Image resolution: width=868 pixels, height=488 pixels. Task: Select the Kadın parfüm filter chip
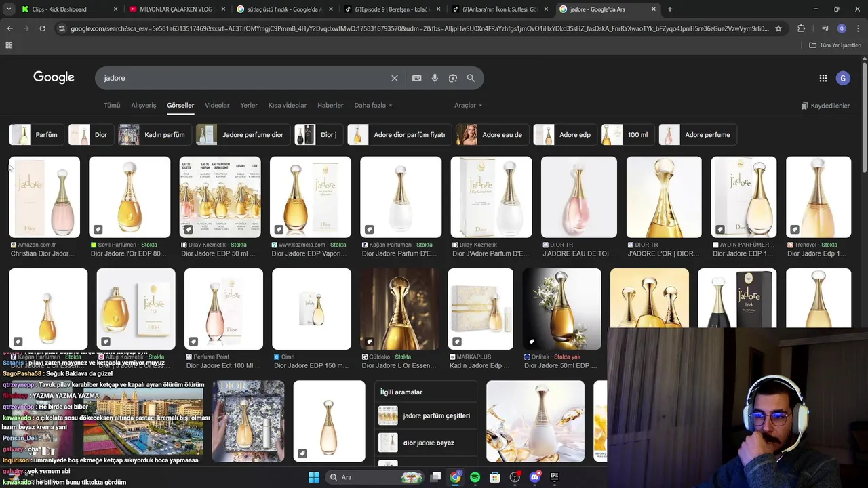[155, 135]
